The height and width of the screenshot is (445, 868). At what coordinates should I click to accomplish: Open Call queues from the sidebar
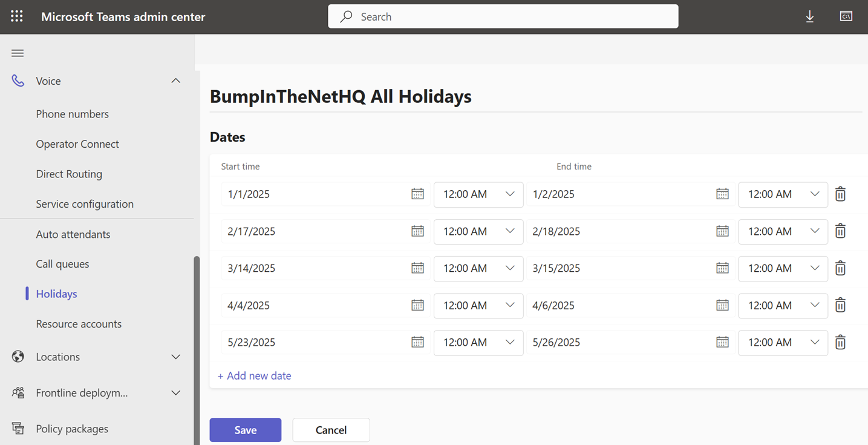[62, 264]
